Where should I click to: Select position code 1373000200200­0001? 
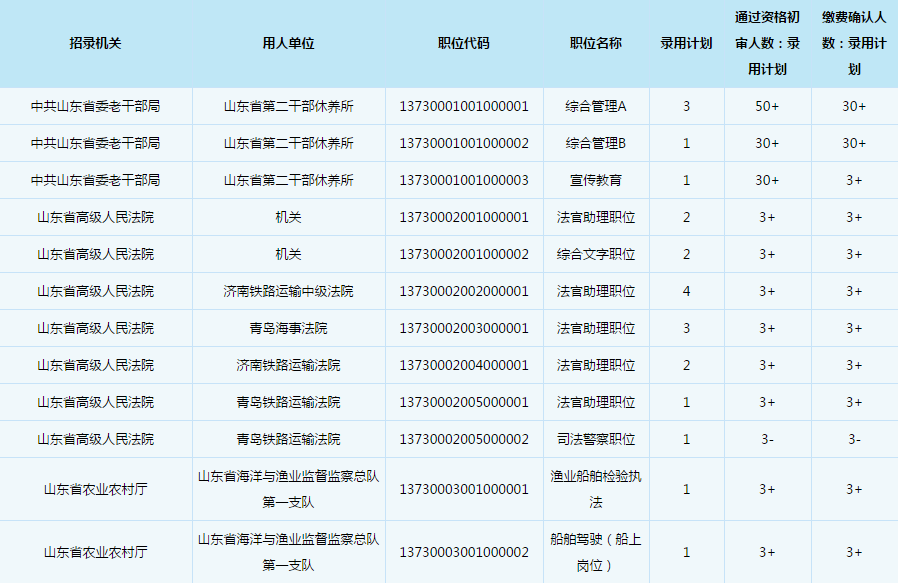[x=464, y=292]
